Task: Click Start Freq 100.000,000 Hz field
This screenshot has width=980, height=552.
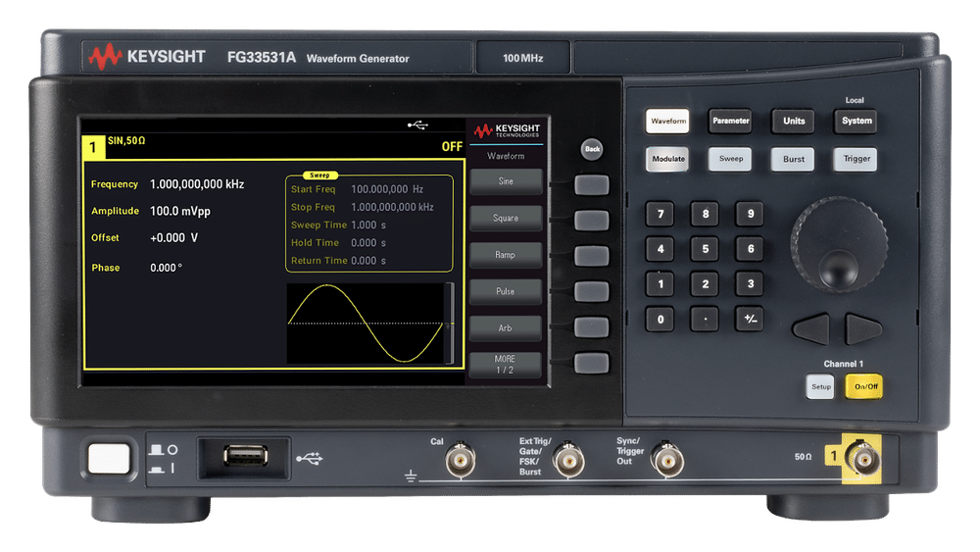Action: 357,189
